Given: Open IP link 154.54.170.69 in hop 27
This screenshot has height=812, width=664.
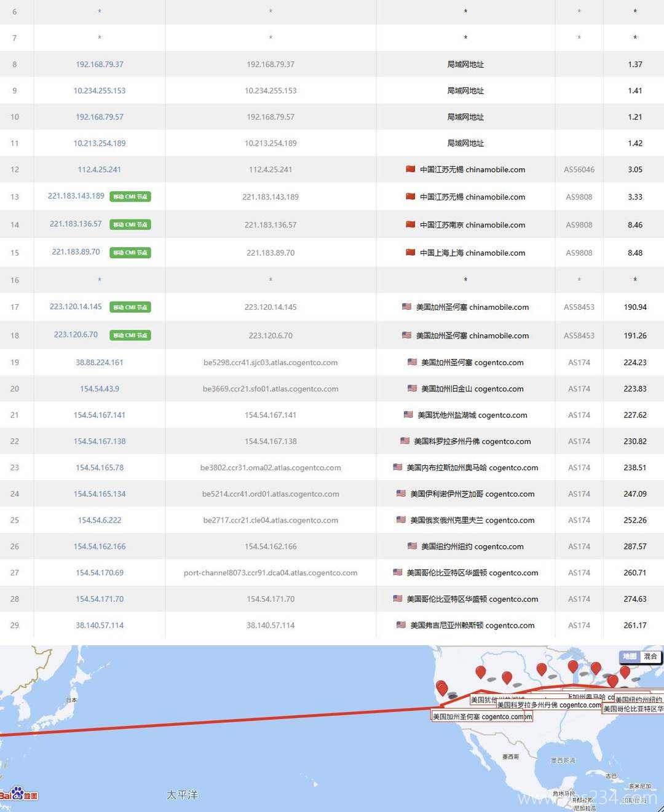Looking at the screenshot, I should click(100, 572).
